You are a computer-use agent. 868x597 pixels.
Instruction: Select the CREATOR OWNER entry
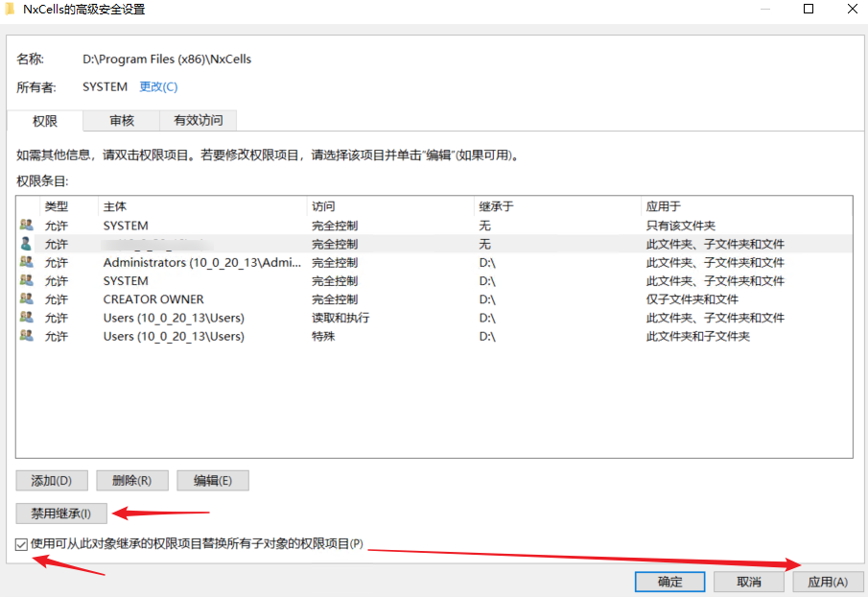click(434, 299)
